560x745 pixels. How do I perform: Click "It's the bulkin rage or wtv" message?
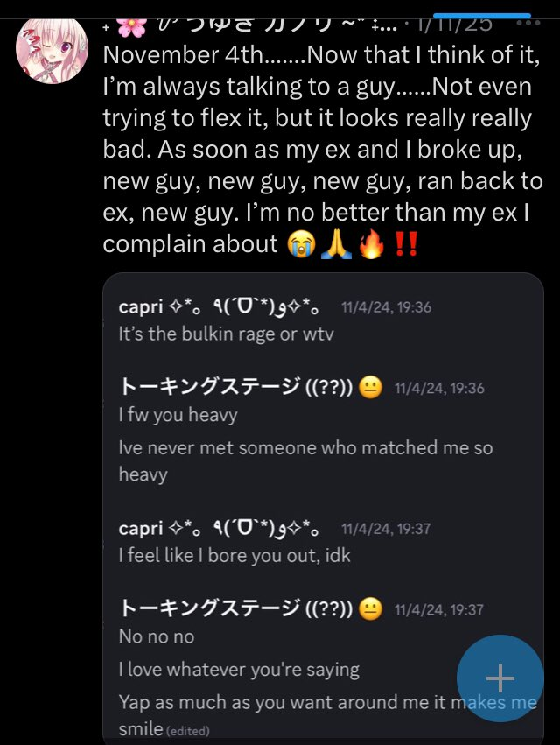tap(224, 334)
